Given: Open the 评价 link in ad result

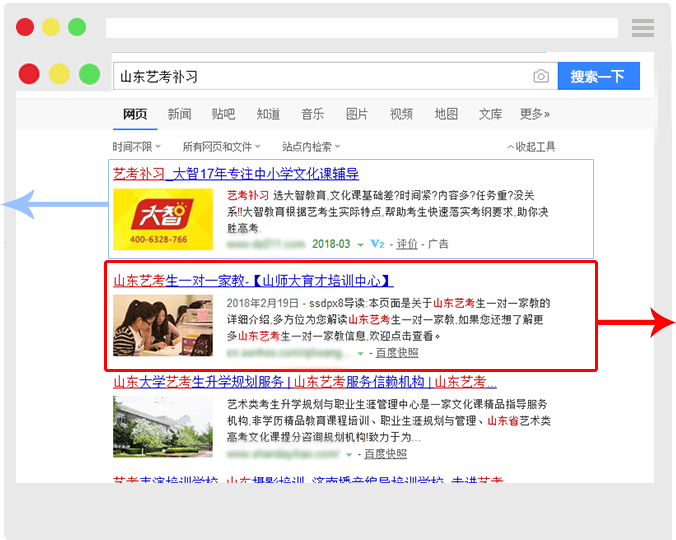Looking at the screenshot, I should (x=407, y=244).
